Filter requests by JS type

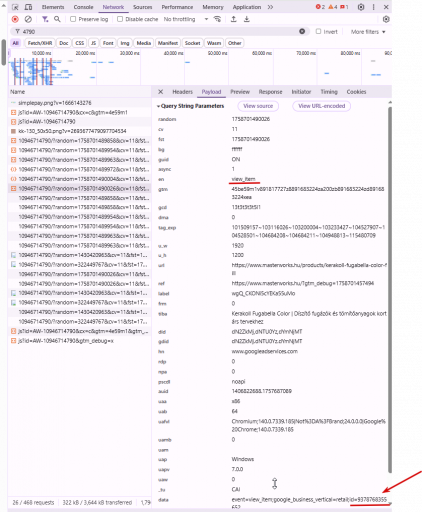coord(93,43)
